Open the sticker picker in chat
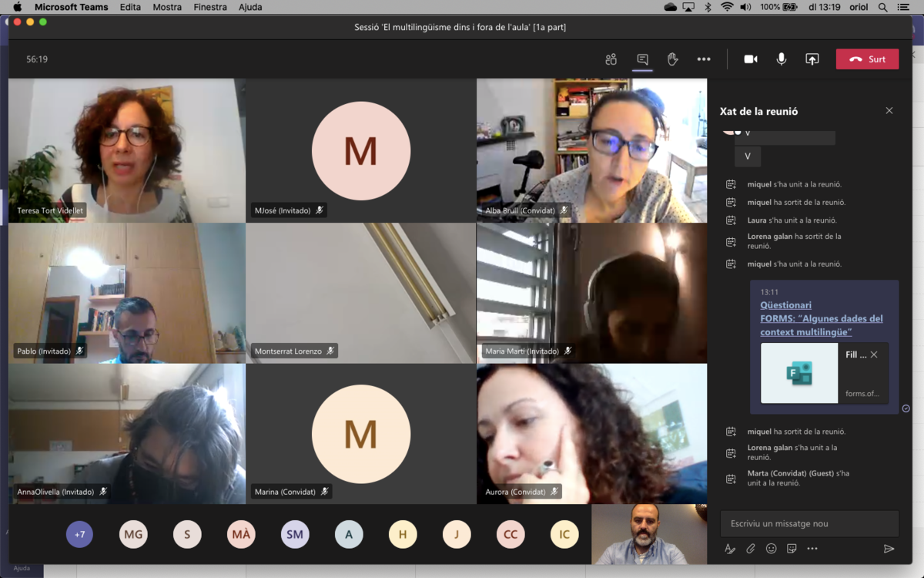The width and height of the screenshot is (924, 578). 792,549
